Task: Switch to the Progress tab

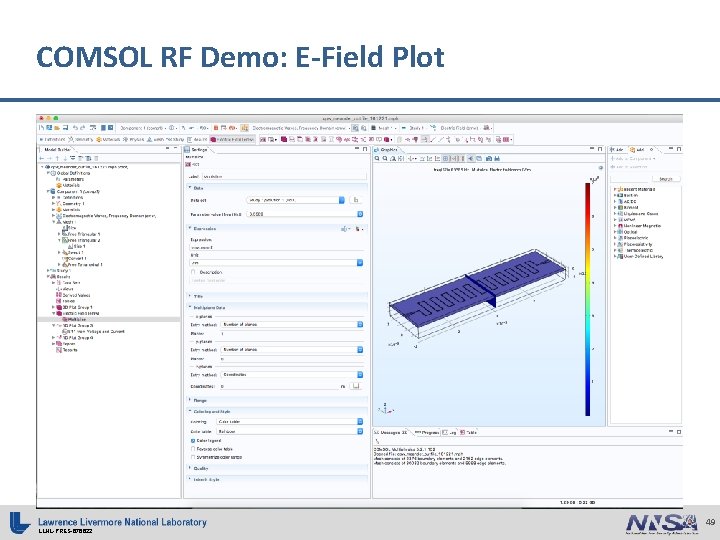Action: coord(427,433)
